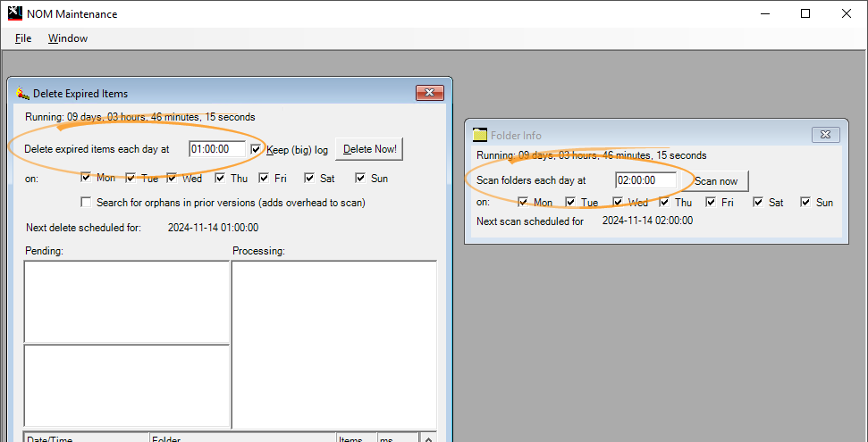Click Running time text in Delete Expired Items
Image resolution: width=868 pixels, height=442 pixels.
coord(140,117)
